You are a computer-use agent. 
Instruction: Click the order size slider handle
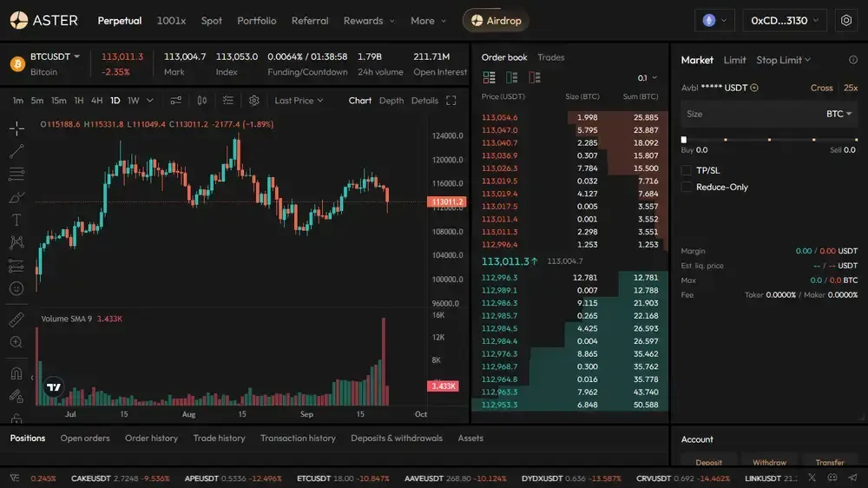tap(684, 140)
